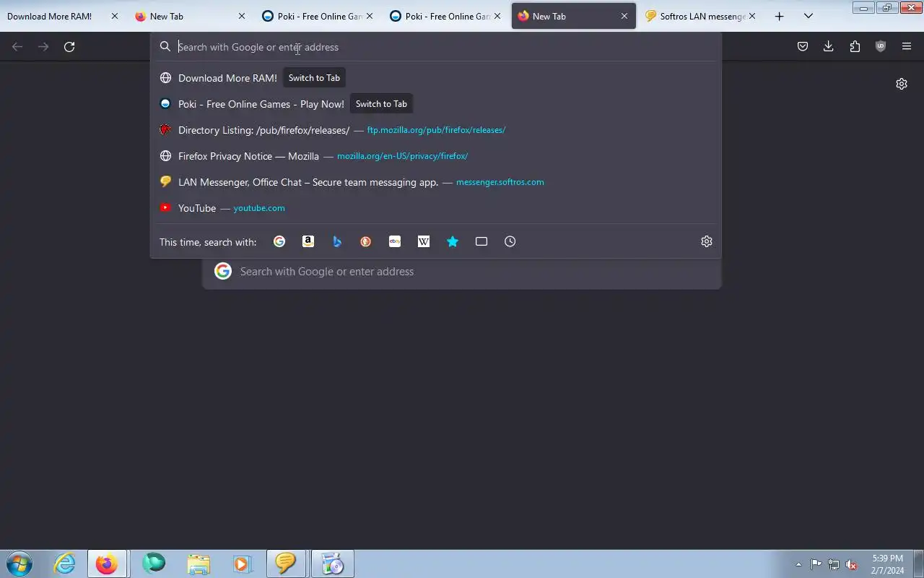
Task: Open search settings gear in the dropdown
Action: point(707,241)
